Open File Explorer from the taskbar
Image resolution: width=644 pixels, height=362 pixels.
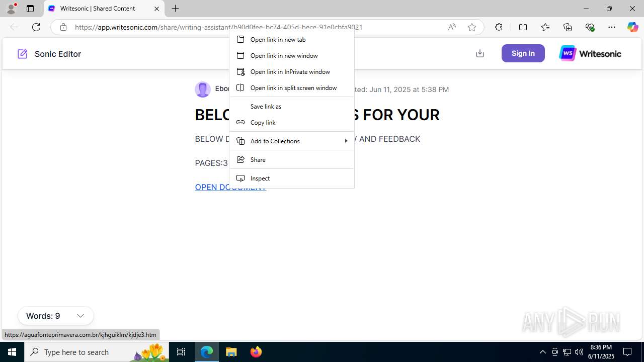tap(231, 352)
